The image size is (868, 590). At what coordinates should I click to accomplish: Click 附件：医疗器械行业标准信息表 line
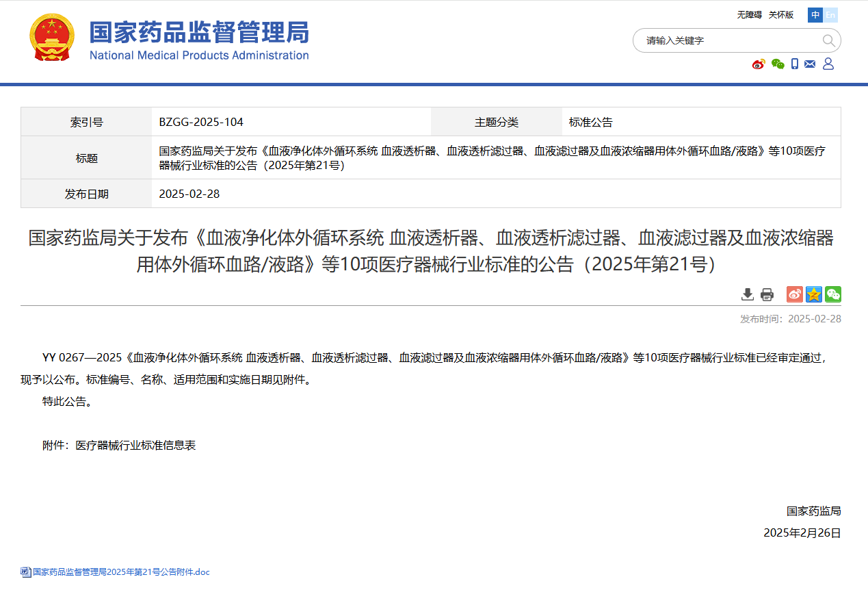click(119, 446)
